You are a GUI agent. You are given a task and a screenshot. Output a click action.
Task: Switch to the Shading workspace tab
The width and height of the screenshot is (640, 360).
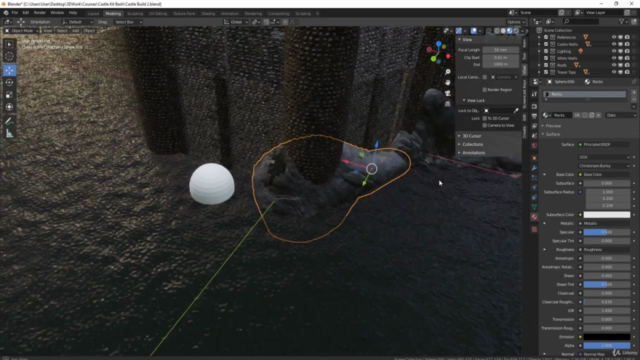tap(208, 13)
